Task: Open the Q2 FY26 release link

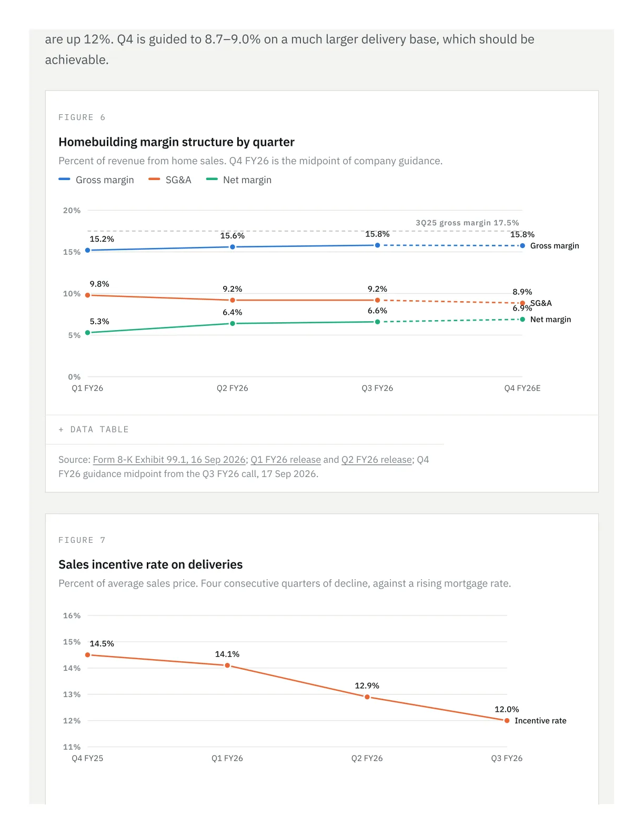Action: (377, 460)
